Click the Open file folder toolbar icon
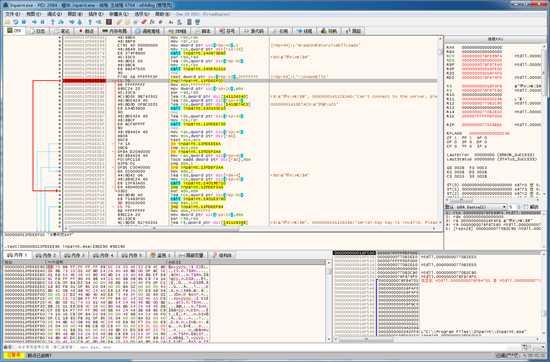 (7, 22)
